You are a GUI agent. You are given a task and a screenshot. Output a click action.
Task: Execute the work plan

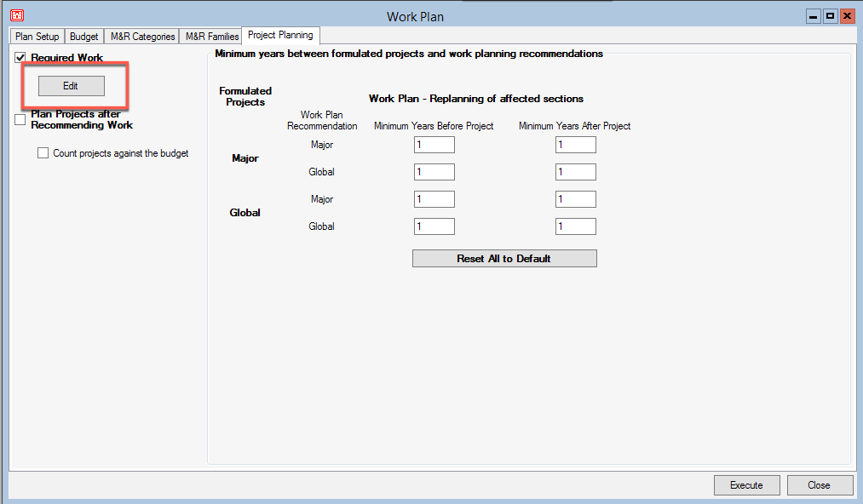[x=746, y=485]
